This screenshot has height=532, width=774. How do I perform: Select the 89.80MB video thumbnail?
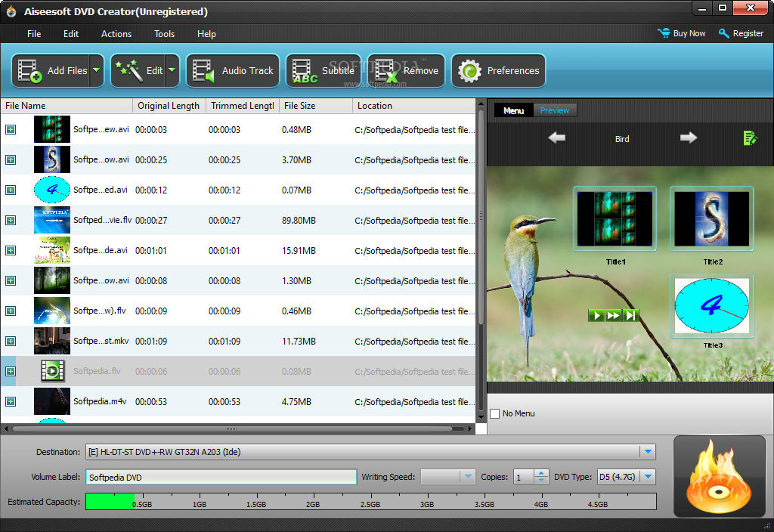52,220
